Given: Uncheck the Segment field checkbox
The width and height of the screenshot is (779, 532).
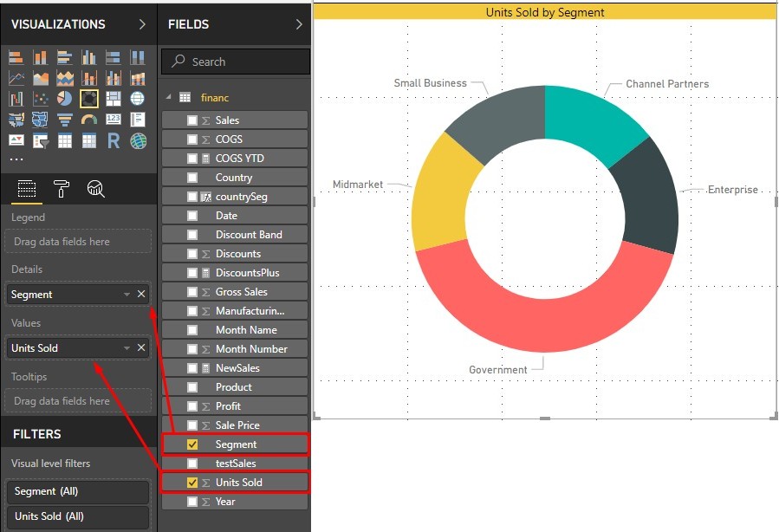Looking at the screenshot, I should pyautogui.click(x=192, y=444).
